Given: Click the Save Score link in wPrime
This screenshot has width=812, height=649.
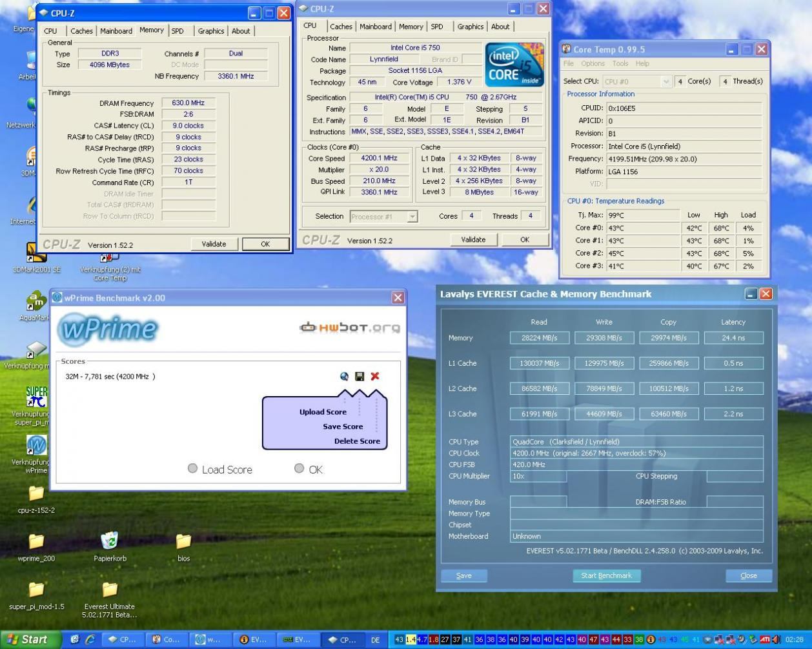Looking at the screenshot, I should (x=343, y=426).
